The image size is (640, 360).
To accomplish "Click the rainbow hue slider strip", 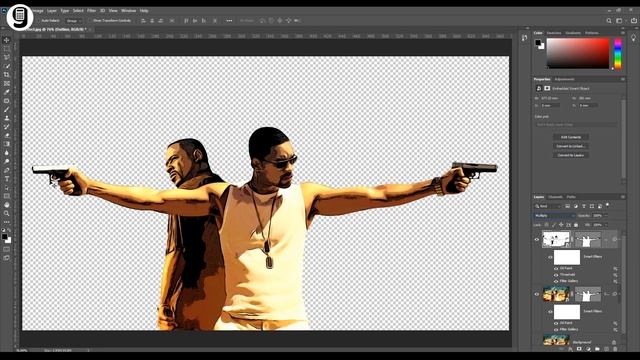I will tap(618, 53).
